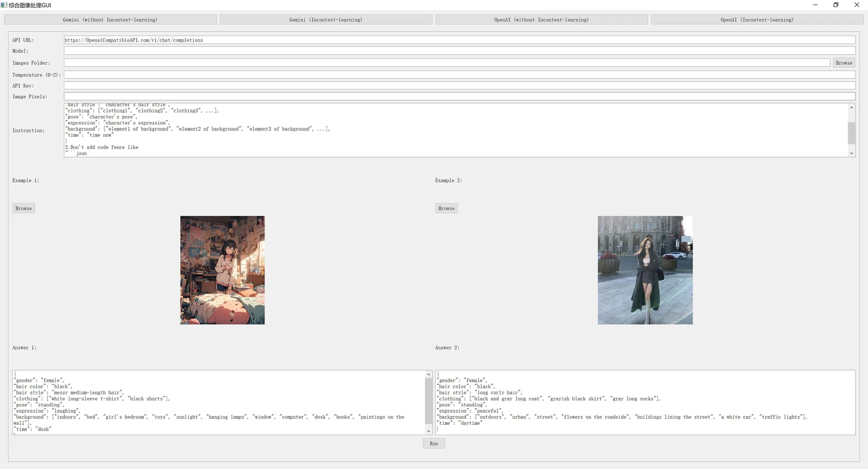Click the "Temperature (0-2):" label
The image size is (868, 469).
[37, 75]
